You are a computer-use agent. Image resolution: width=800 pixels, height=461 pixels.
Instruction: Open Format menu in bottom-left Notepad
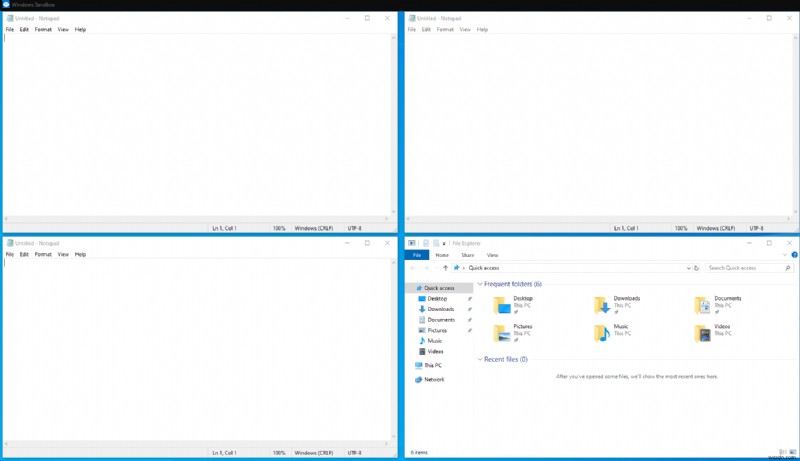(43, 254)
